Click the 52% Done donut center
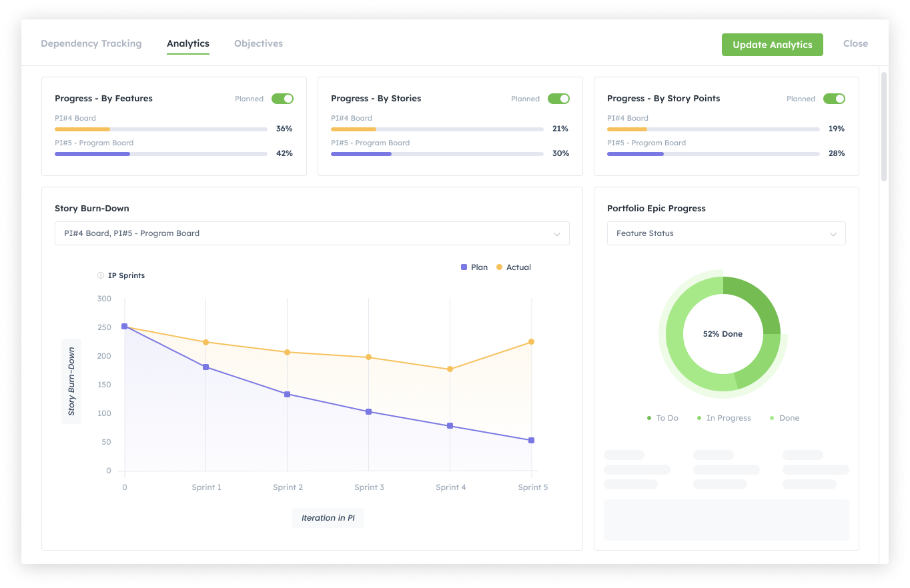 723,334
